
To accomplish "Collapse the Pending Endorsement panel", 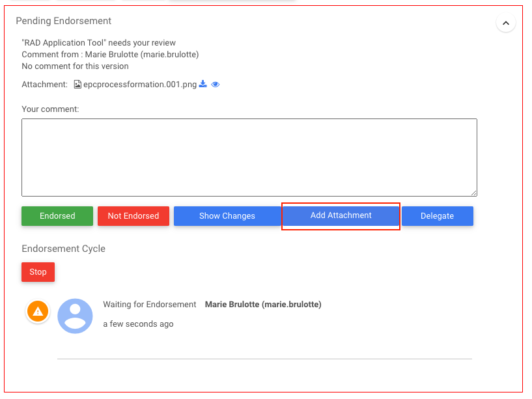I will point(506,23).
